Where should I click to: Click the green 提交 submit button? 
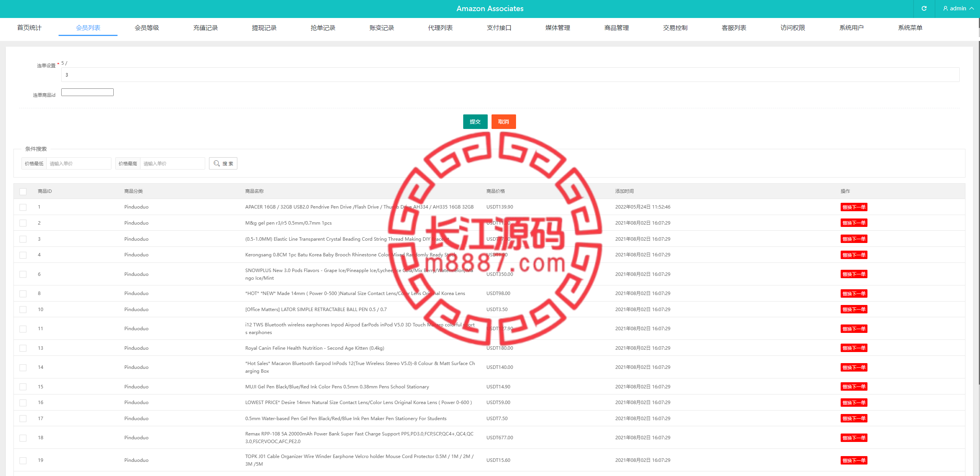tap(475, 122)
